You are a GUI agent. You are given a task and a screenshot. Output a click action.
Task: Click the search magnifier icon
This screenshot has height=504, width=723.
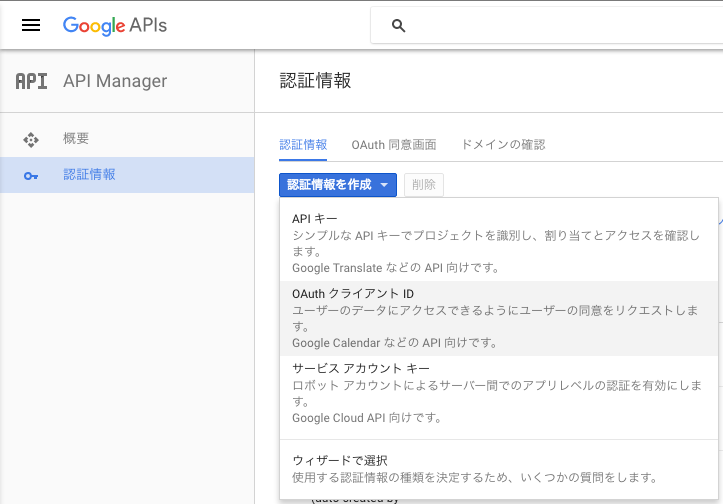pos(398,25)
